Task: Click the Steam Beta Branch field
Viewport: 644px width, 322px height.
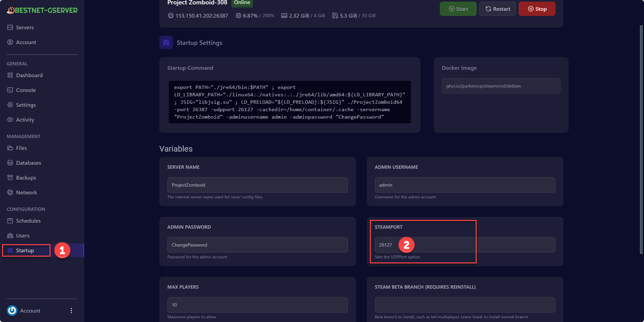Action: [x=465, y=305]
